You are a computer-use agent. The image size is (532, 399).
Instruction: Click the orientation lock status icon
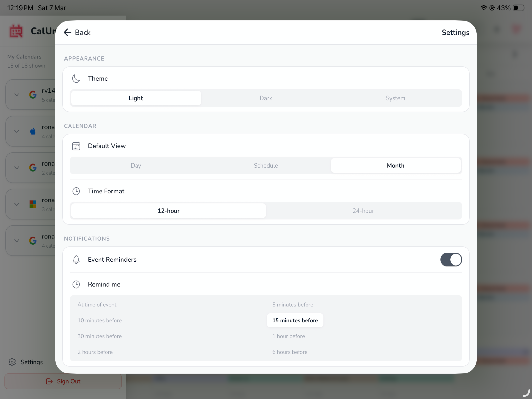click(492, 8)
